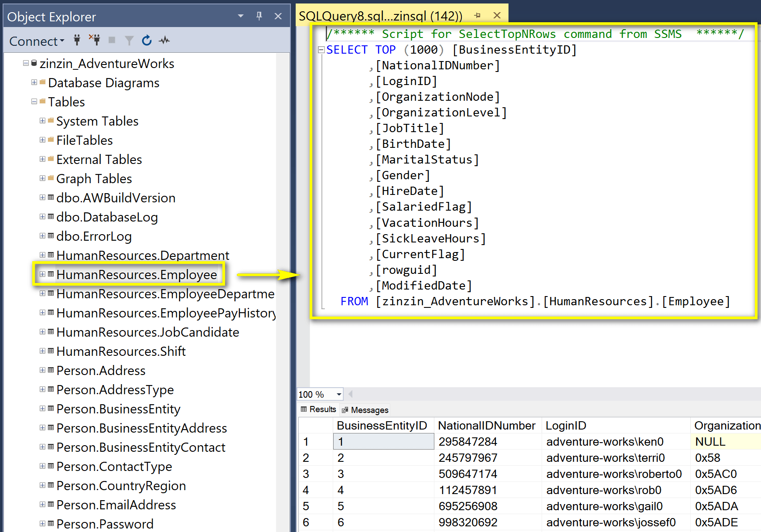This screenshot has width=761, height=532.
Task: Select Person.CountryRegion table
Action: (121, 486)
